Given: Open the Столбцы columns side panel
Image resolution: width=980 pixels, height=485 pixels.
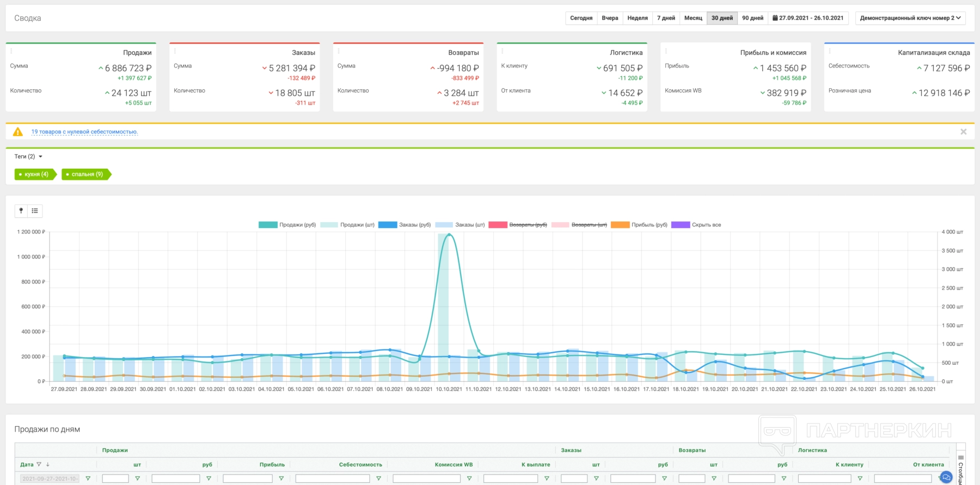Looking at the screenshot, I should (961, 468).
